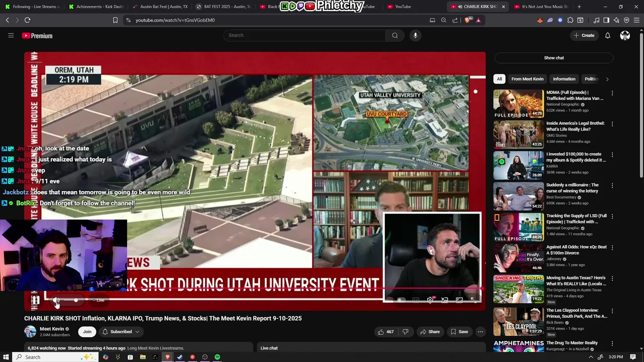
Task: Open options for MDMA Full Episode video
Action: click(x=612, y=93)
